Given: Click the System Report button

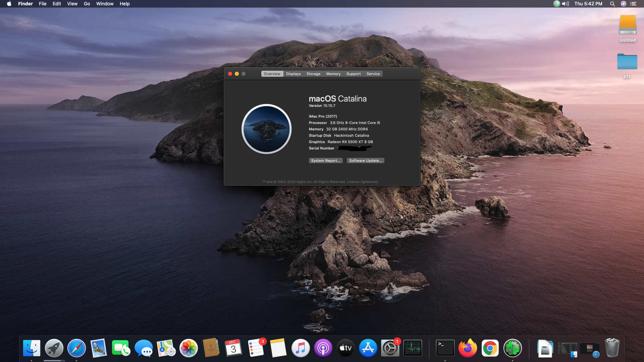Looking at the screenshot, I should [x=325, y=161].
